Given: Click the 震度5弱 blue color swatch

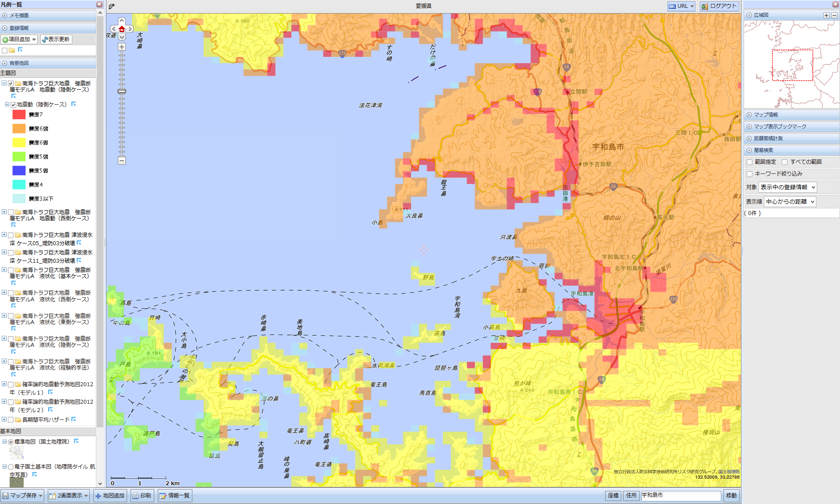Looking at the screenshot, I should 19,171.
